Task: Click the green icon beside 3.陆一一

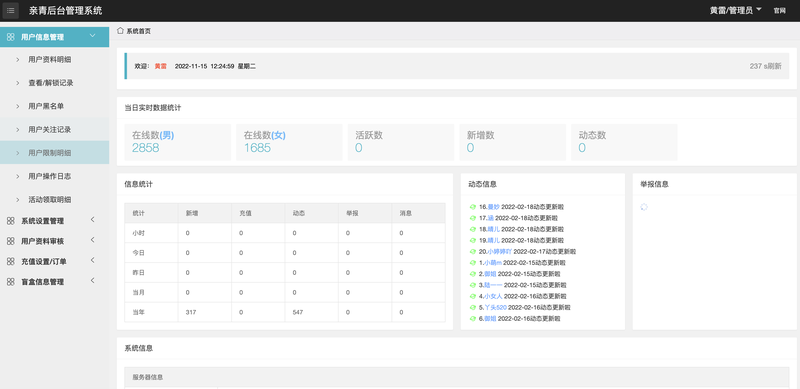Action: point(473,285)
